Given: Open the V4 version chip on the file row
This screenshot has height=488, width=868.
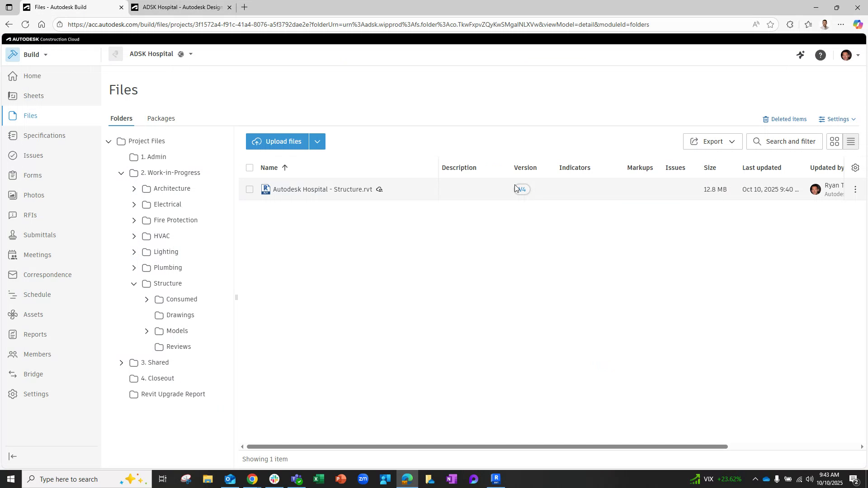Looking at the screenshot, I should tap(522, 189).
